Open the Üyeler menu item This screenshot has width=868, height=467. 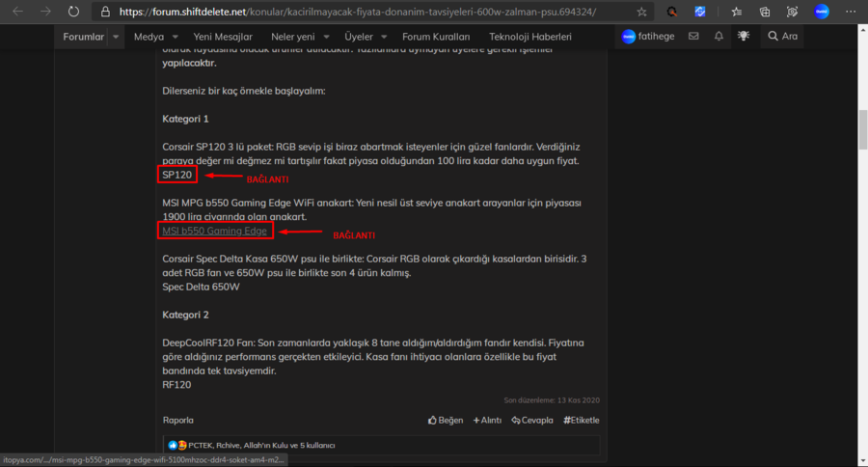click(x=359, y=37)
